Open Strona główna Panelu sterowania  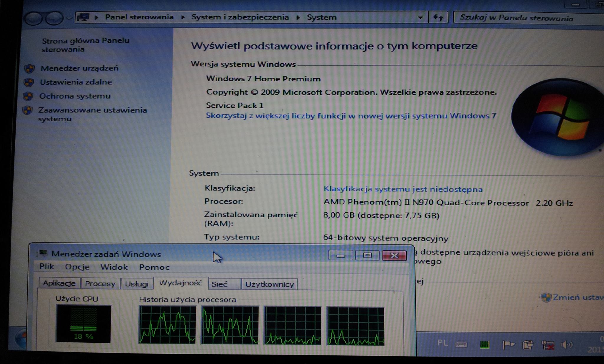tap(86, 45)
